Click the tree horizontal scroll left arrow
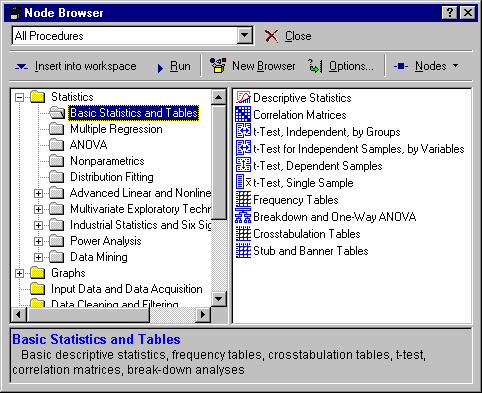482x393 pixels. click(19, 314)
